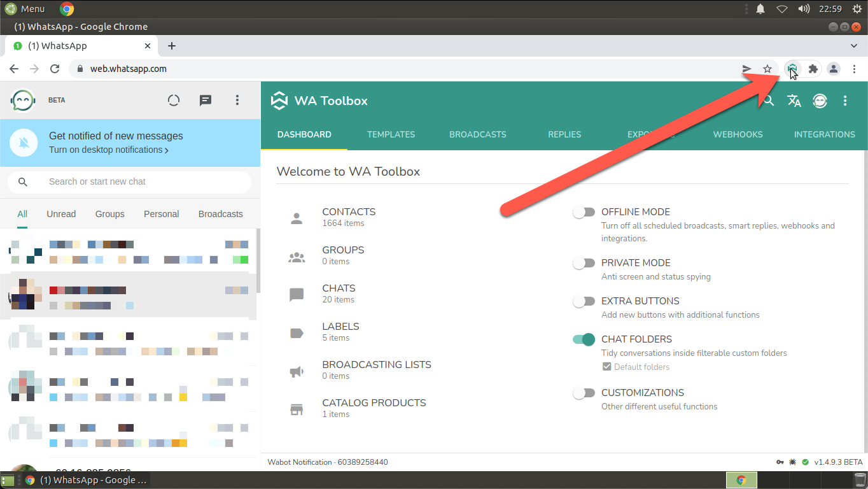The width and height of the screenshot is (868, 489).
Task: Open the WA Toolbox extension icon in Chrome toolbar
Action: point(792,69)
